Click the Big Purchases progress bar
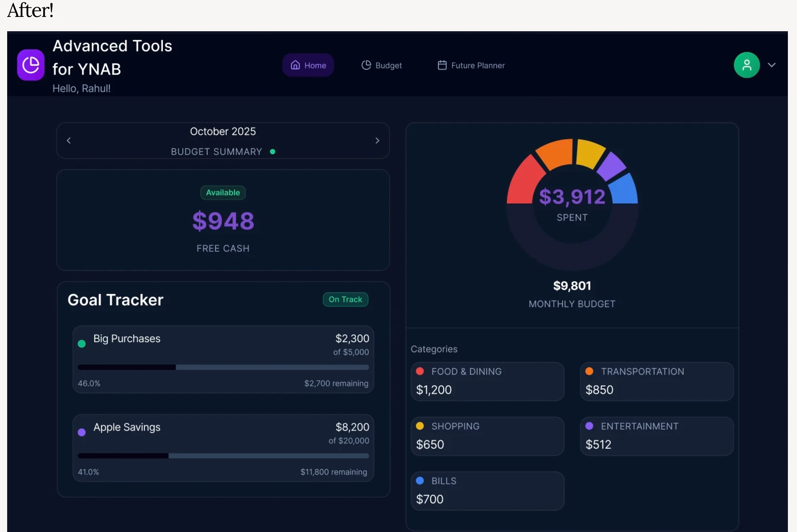The height and width of the screenshot is (532, 797). coord(223,367)
